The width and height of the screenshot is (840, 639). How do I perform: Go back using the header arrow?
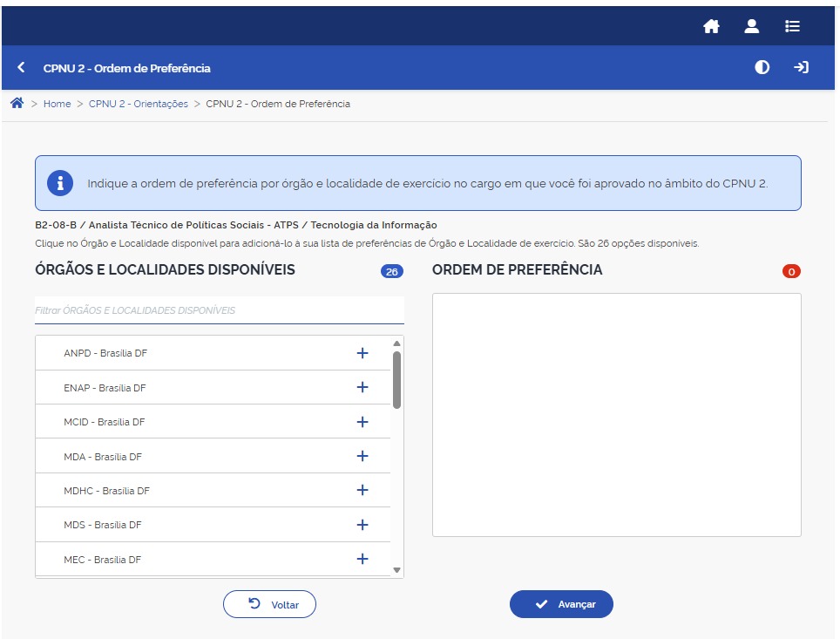tap(22, 67)
